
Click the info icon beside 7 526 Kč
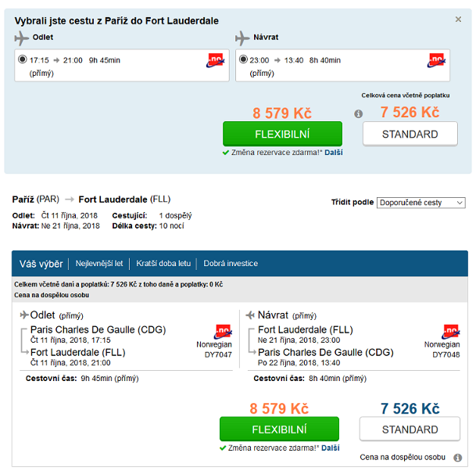tap(358, 114)
